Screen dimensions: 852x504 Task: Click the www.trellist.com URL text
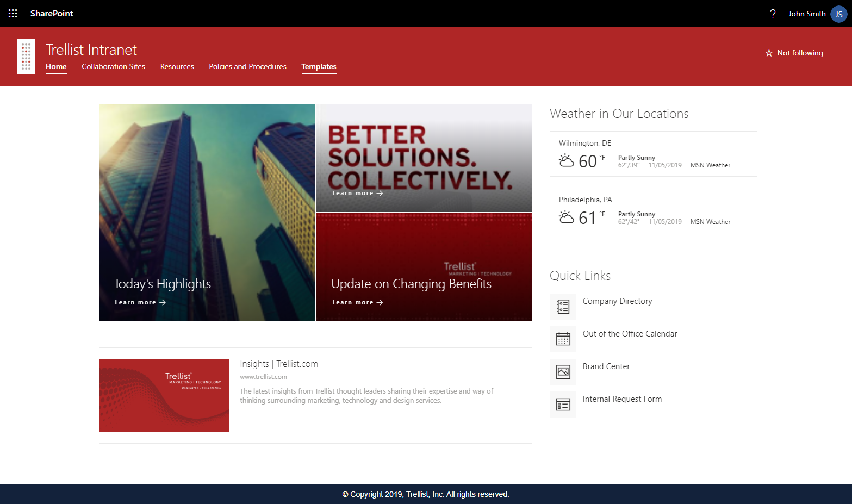263,377
